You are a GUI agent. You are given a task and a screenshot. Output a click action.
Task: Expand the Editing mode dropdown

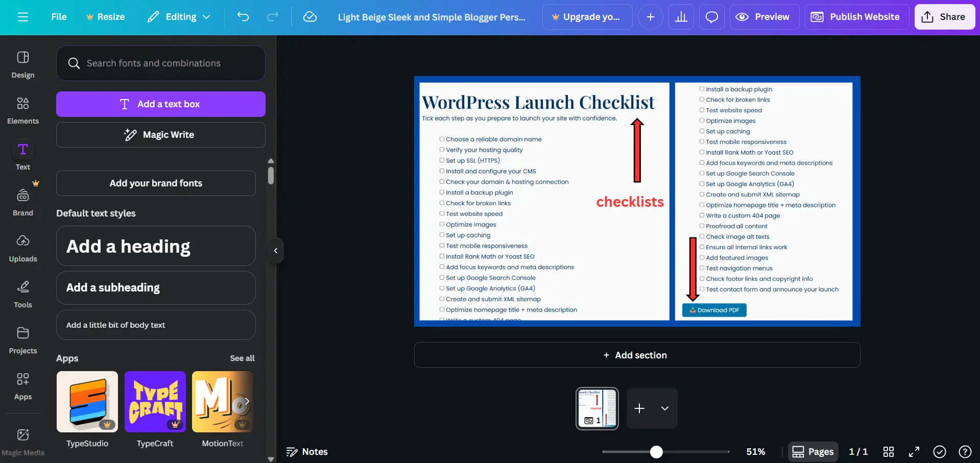[x=179, y=17]
